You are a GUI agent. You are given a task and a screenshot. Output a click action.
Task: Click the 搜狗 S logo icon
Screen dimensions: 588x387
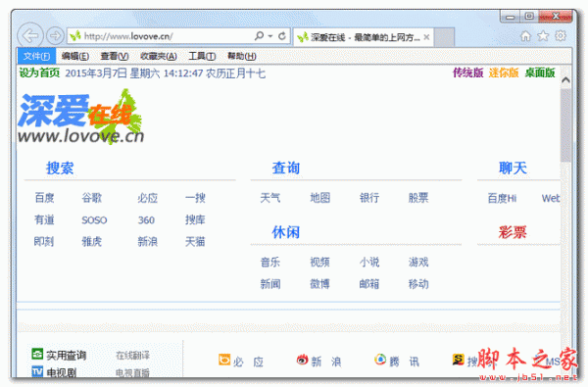click(x=458, y=360)
